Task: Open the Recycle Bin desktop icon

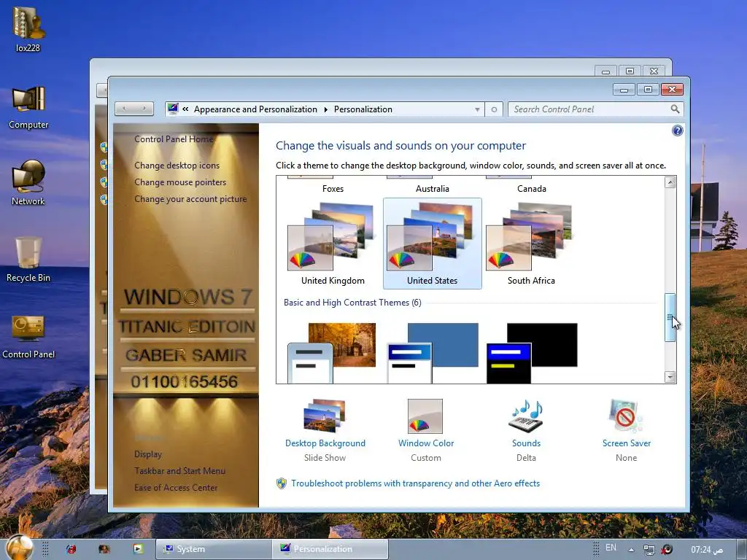Action: (x=28, y=260)
